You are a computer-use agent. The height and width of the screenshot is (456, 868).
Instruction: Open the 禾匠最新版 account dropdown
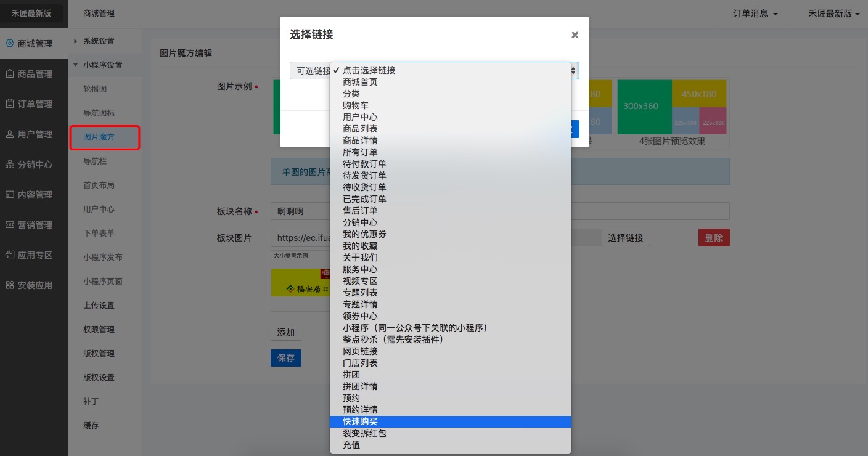pyautogui.click(x=833, y=14)
